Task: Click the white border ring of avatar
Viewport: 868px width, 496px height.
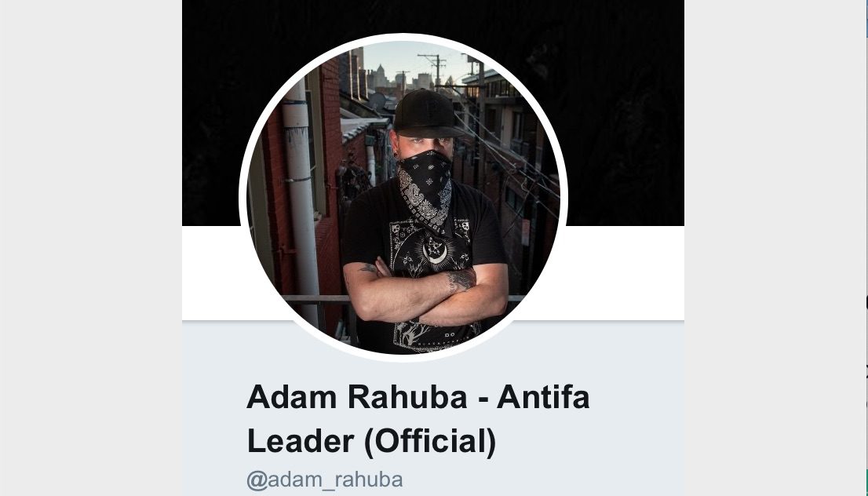Action: pyautogui.click(x=403, y=37)
